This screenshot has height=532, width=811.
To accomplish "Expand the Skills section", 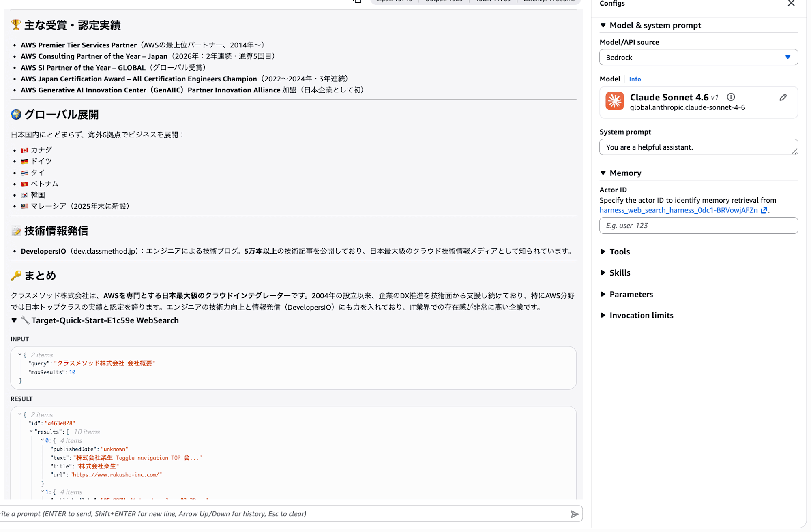I will [x=603, y=273].
